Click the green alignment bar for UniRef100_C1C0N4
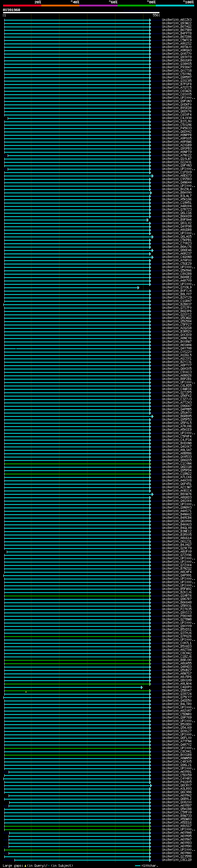Screen dimensions: 197x868 coord(77,464)
